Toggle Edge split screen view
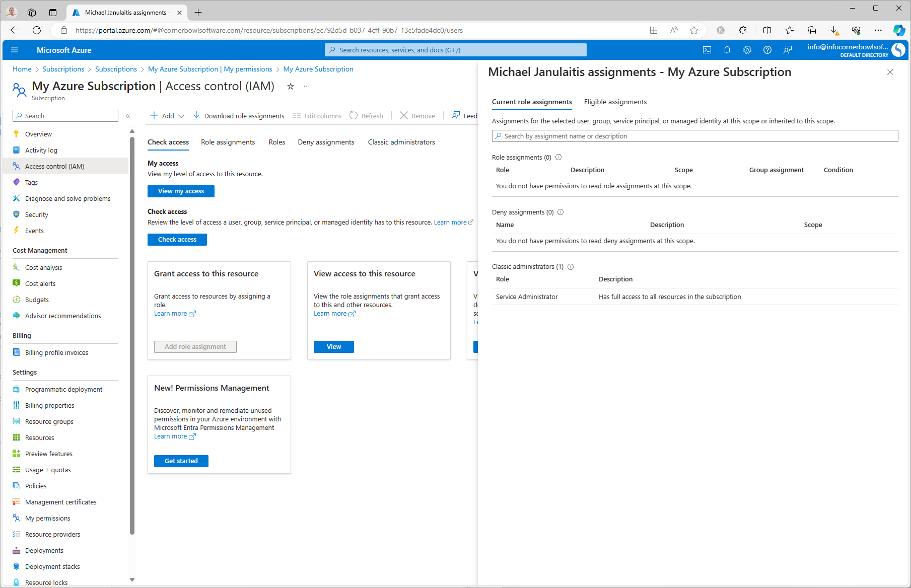 click(x=767, y=30)
